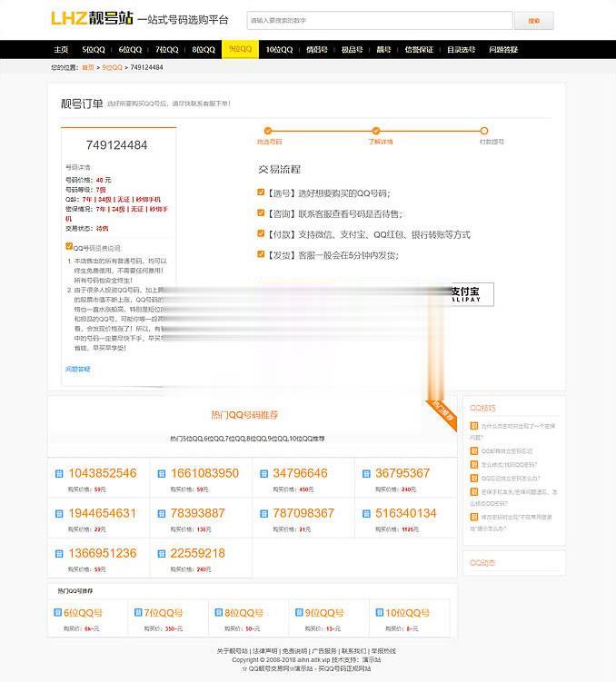This screenshot has height=682, width=616.
Task: Click the 法律声明 footer link
Action: click(x=264, y=651)
